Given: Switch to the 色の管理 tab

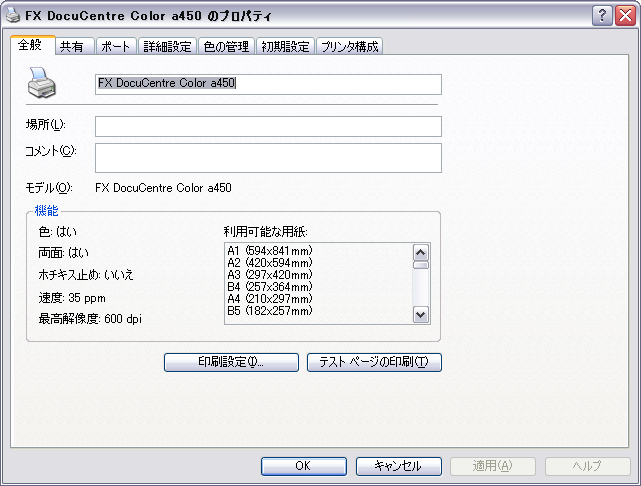Looking at the screenshot, I should coord(227,47).
